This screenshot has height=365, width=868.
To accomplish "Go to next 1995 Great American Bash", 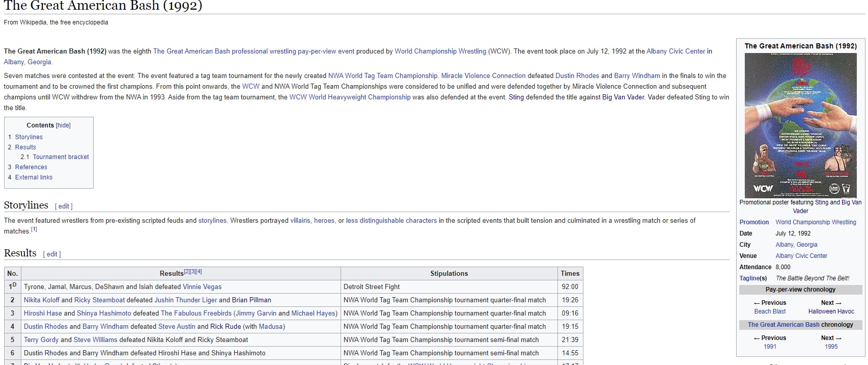I will point(831,347).
